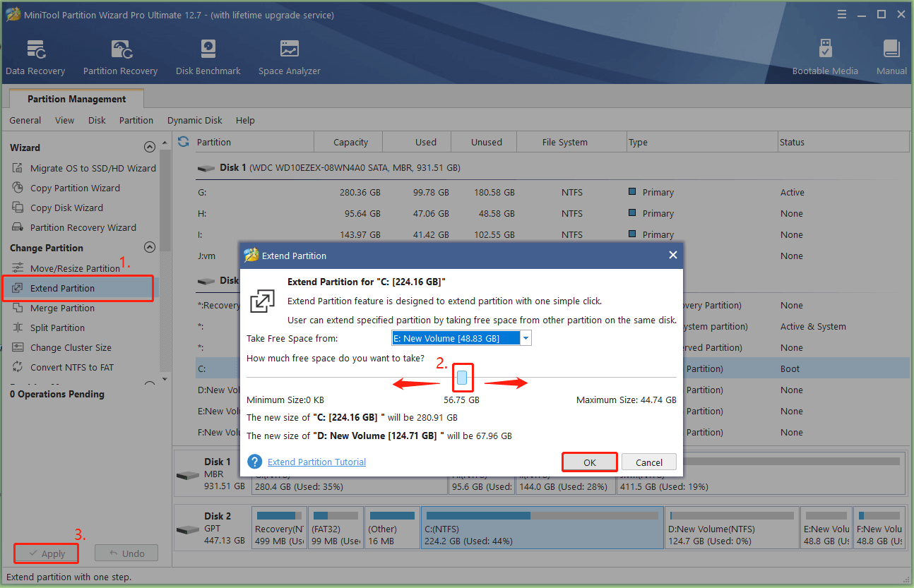Select the C:(NTFS) block in Disk 2 map

pos(542,527)
